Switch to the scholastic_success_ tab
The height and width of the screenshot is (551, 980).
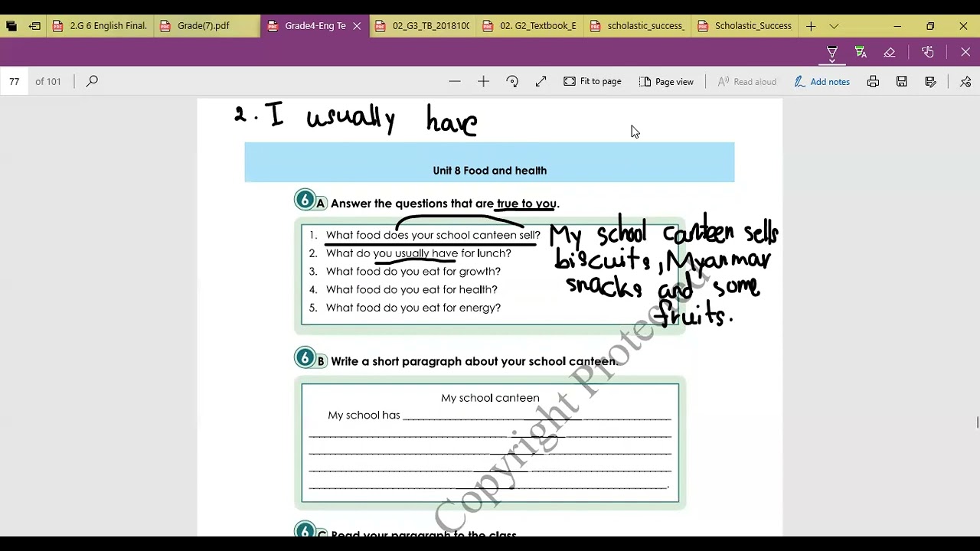pyautogui.click(x=636, y=26)
